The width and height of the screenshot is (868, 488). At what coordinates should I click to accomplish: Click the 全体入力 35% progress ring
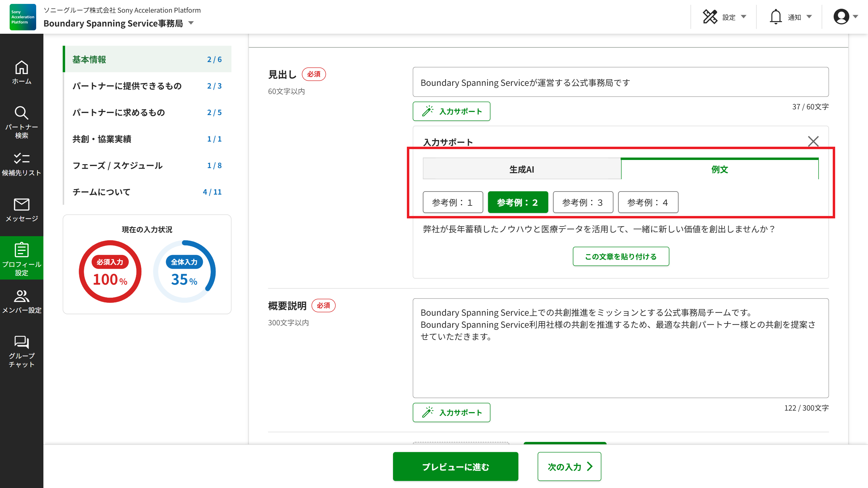click(x=184, y=271)
